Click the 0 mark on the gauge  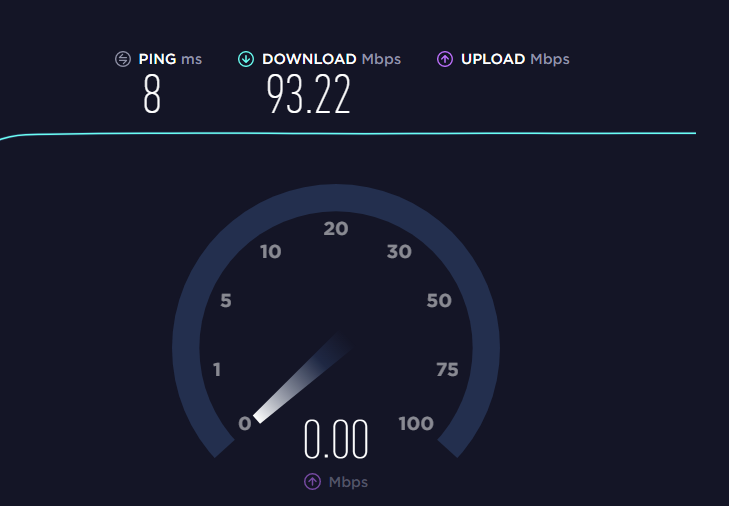tap(245, 423)
